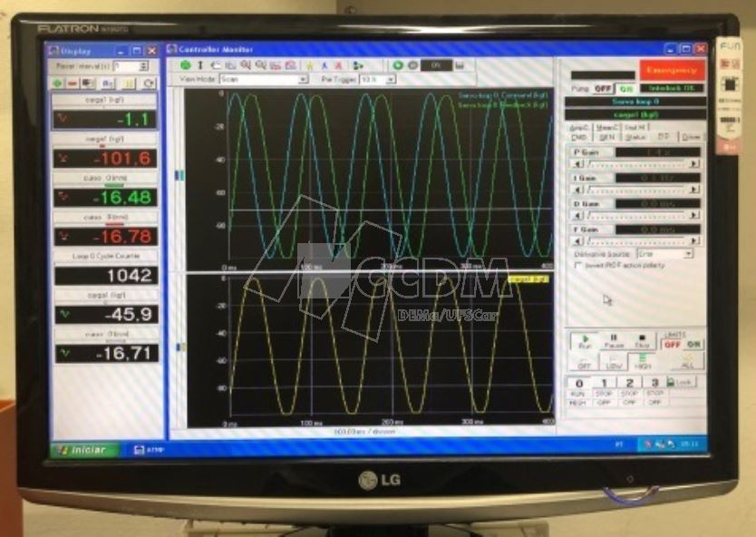The width and height of the screenshot is (756, 537).
Task: Set Limits to OFF
Action: click(x=672, y=345)
